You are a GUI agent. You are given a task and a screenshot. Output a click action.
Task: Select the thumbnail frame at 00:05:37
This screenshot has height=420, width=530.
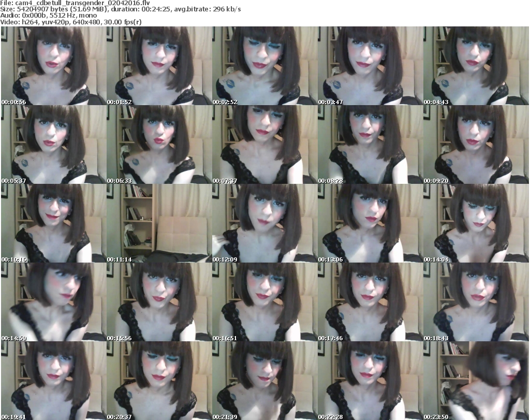point(53,144)
